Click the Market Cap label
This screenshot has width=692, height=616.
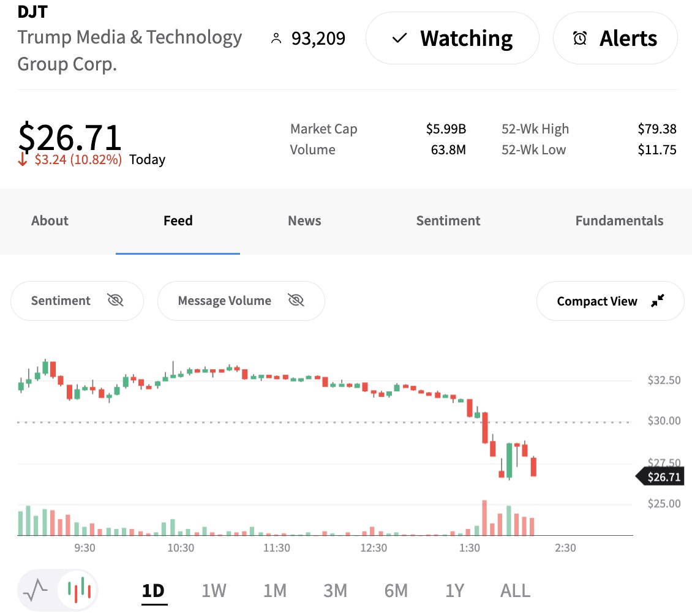323,129
